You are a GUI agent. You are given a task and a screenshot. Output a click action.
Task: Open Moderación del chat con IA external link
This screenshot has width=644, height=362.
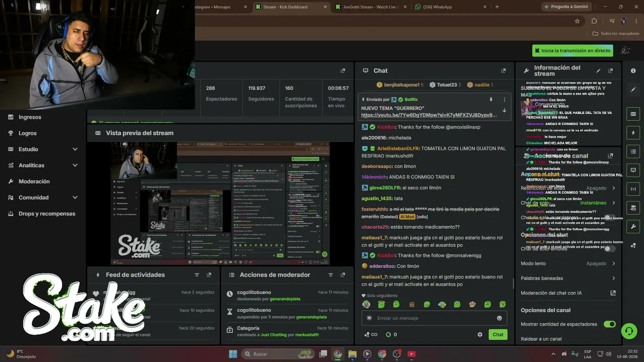[x=613, y=293]
